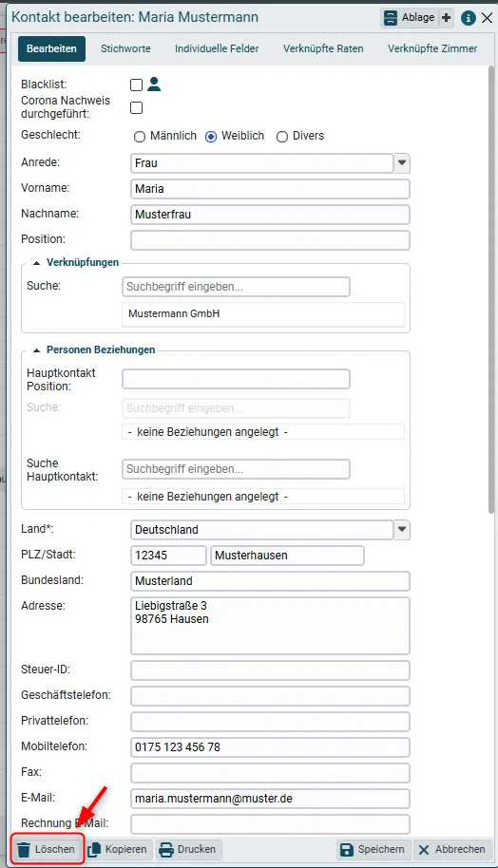Click the Verknüpfungen Suche search field

click(x=236, y=287)
